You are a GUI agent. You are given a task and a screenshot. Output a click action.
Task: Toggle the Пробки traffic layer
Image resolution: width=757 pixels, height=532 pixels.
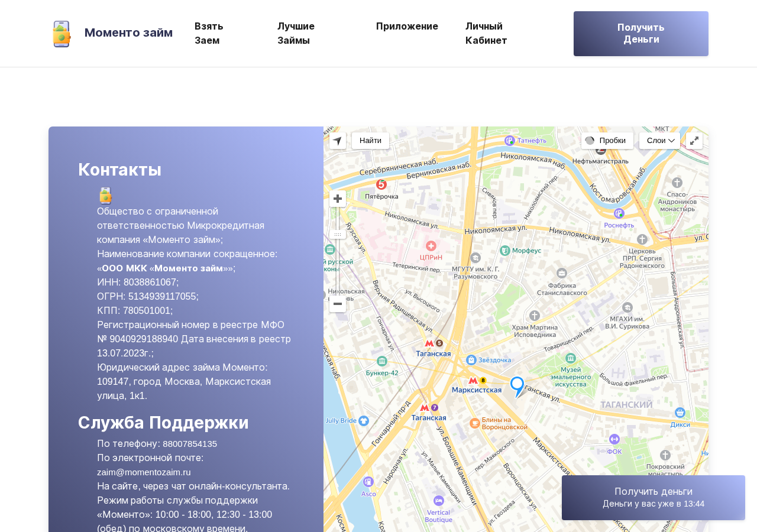click(x=607, y=141)
